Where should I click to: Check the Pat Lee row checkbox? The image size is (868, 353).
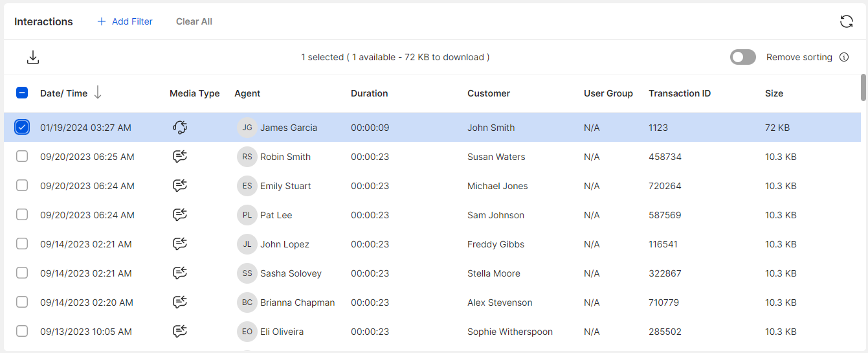click(22, 215)
